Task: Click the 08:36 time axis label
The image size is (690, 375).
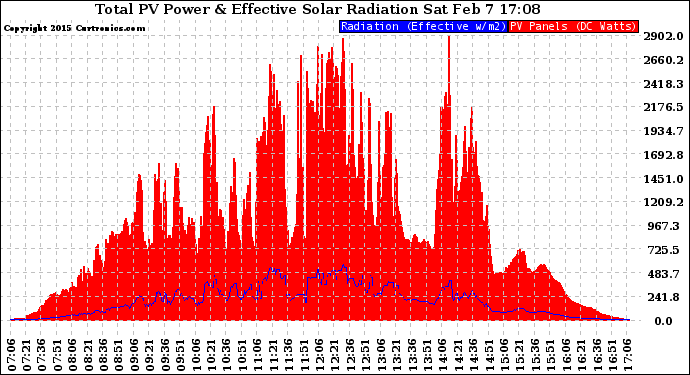Action: (x=104, y=354)
